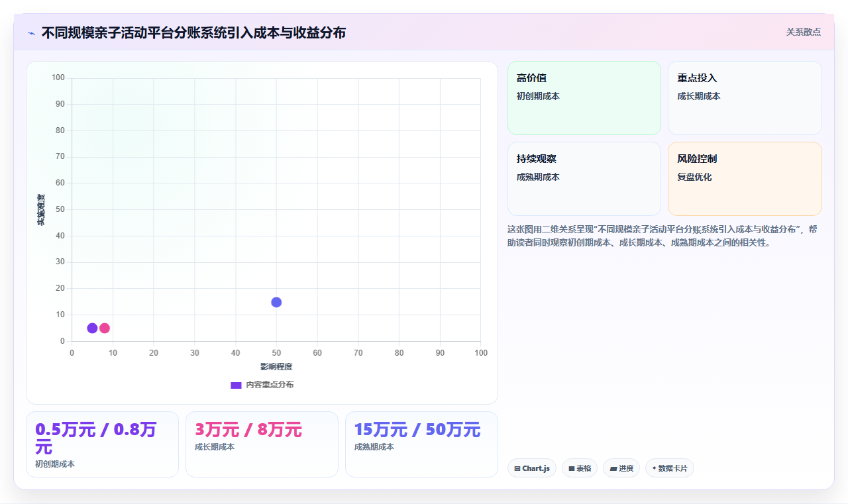This screenshot has width=848, height=504.
Task: Select the purple scatter point near 5
Action: (x=92, y=328)
